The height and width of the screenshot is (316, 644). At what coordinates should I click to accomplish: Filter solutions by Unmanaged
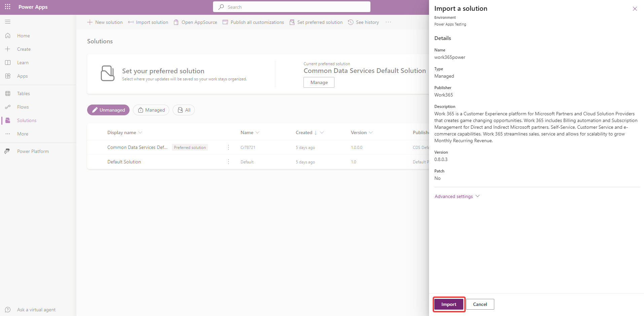click(108, 110)
